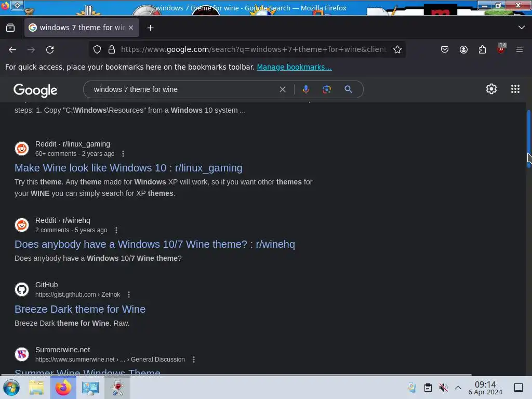Reload the current page

pyautogui.click(x=50, y=49)
